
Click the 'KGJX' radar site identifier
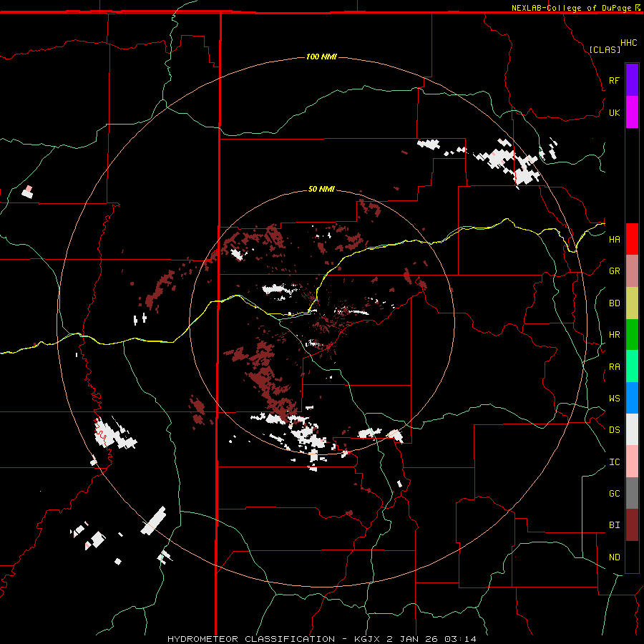368,639
